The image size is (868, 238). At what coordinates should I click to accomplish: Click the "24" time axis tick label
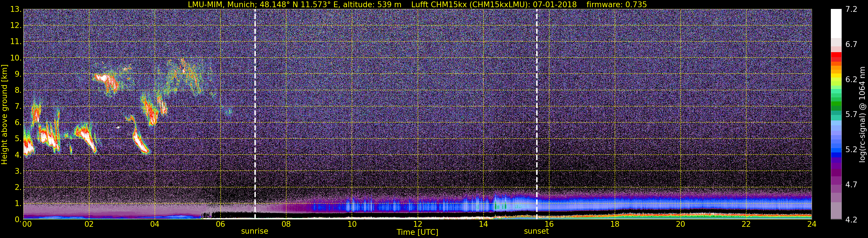(812, 224)
